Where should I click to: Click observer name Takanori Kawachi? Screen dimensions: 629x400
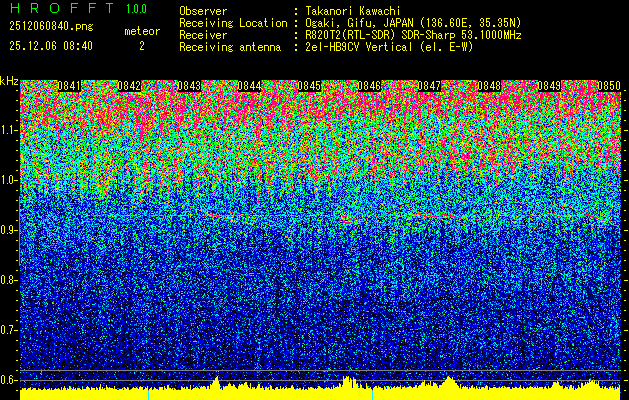[353, 10]
